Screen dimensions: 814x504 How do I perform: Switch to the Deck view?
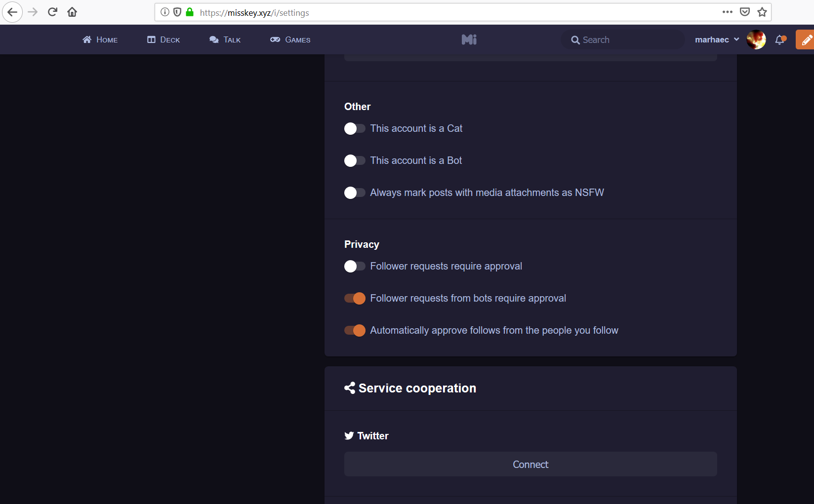(163, 39)
